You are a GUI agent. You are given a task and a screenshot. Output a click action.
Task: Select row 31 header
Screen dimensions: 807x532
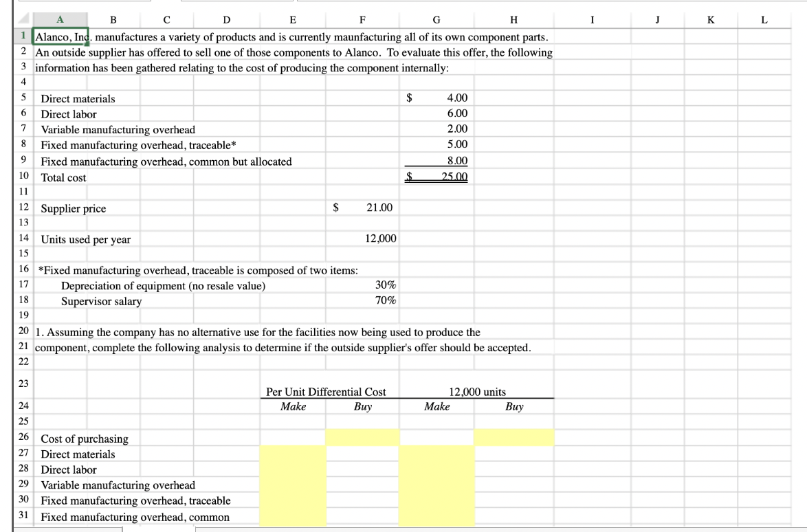[23, 515]
